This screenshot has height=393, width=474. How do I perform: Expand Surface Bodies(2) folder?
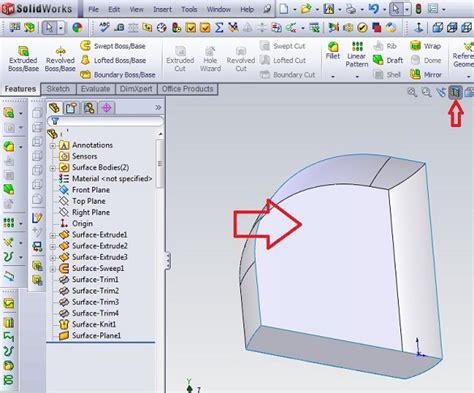pos(53,168)
